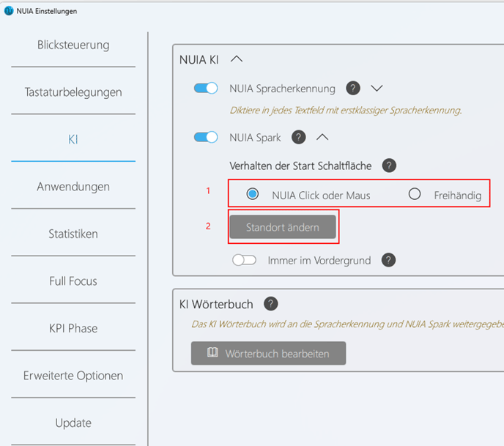The width and height of the screenshot is (504, 446).
Task: Show help for Verhalten der Start Schaltfläche
Action: coord(389,166)
